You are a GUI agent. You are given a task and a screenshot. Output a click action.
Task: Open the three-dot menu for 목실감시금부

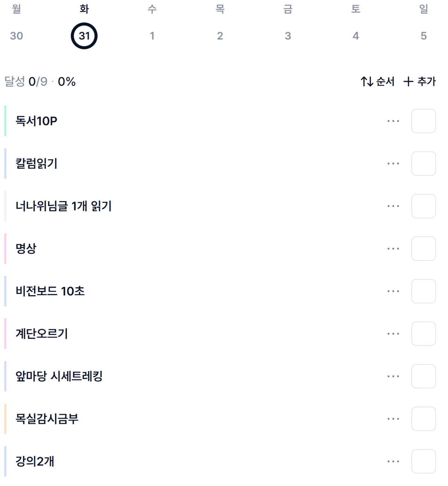coord(393,419)
